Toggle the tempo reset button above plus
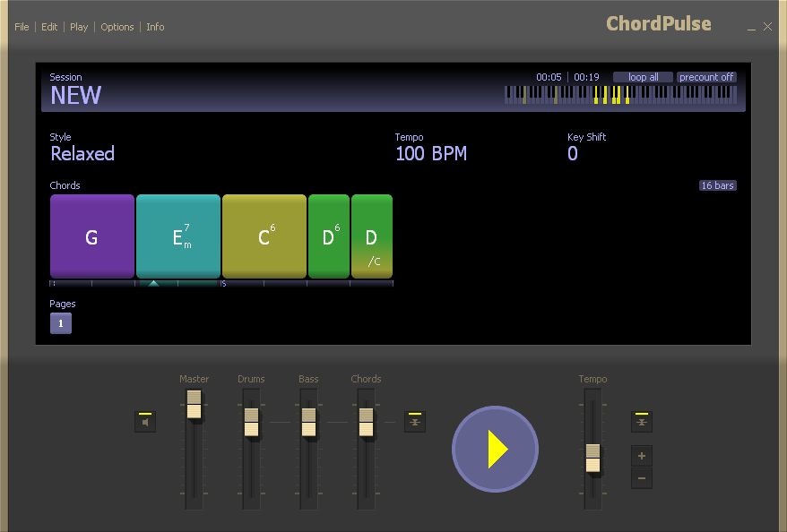Image resolution: width=787 pixels, height=532 pixels. (x=642, y=421)
